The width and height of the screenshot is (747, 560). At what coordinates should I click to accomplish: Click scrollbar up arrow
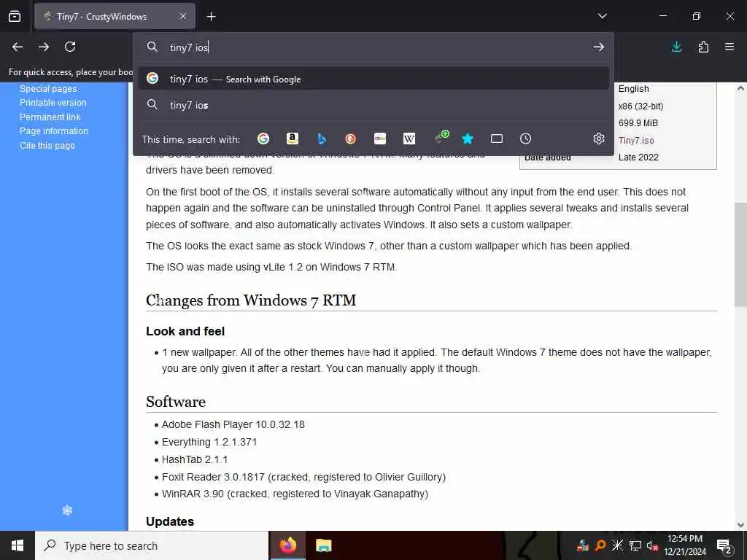(x=740, y=88)
